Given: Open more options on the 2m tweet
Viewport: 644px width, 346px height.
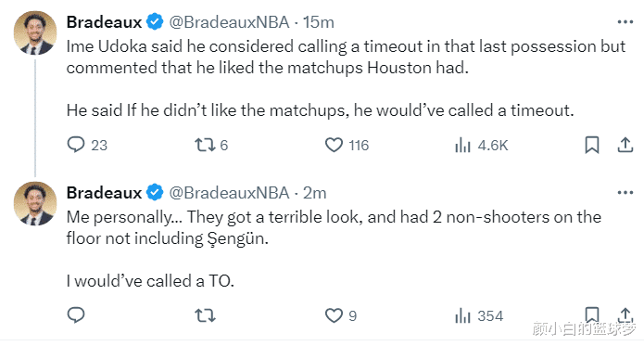Looking at the screenshot, I should [x=625, y=193].
